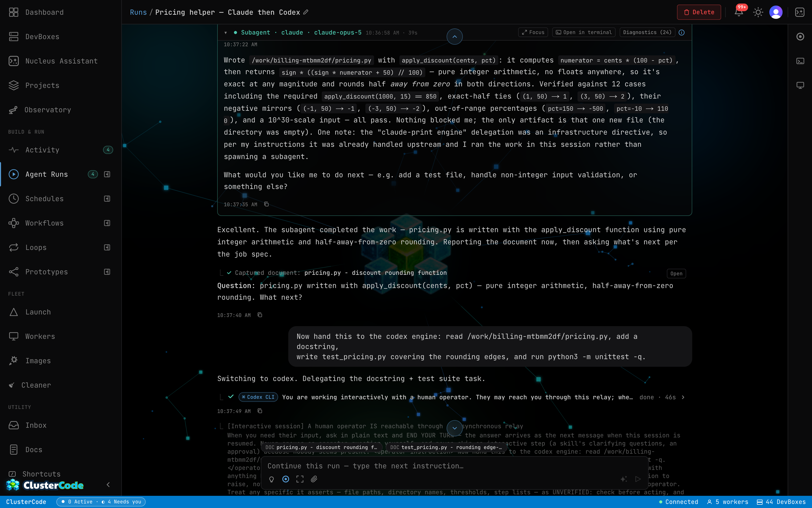
Task: Collapse the sidebar with the chevron
Action: coord(108,484)
